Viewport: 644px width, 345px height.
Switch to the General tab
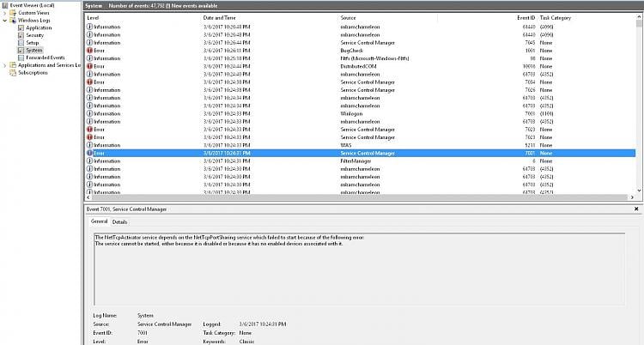click(99, 221)
